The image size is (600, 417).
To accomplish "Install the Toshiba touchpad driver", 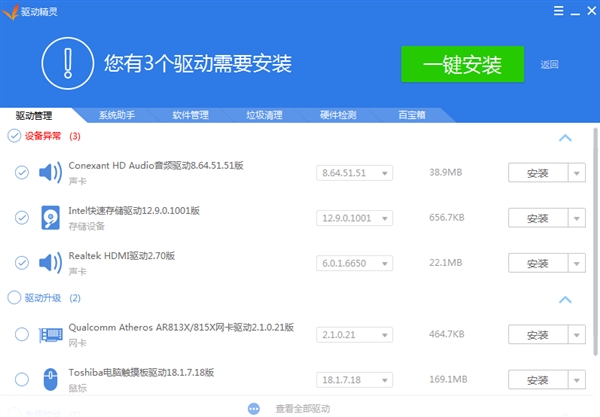I will 538,380.
